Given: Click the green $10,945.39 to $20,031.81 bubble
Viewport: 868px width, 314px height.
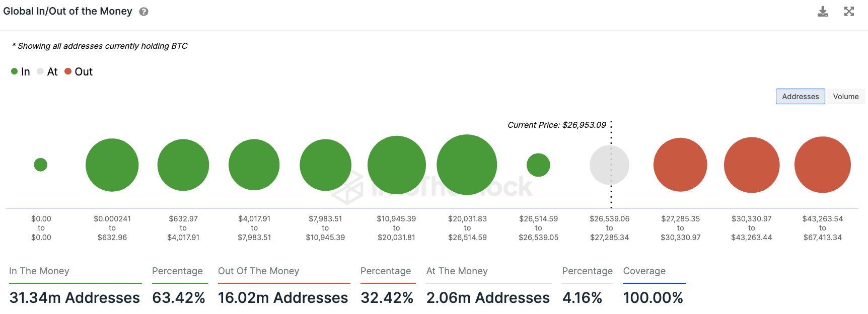Looking at the screenshot, I should pos(396,165).
